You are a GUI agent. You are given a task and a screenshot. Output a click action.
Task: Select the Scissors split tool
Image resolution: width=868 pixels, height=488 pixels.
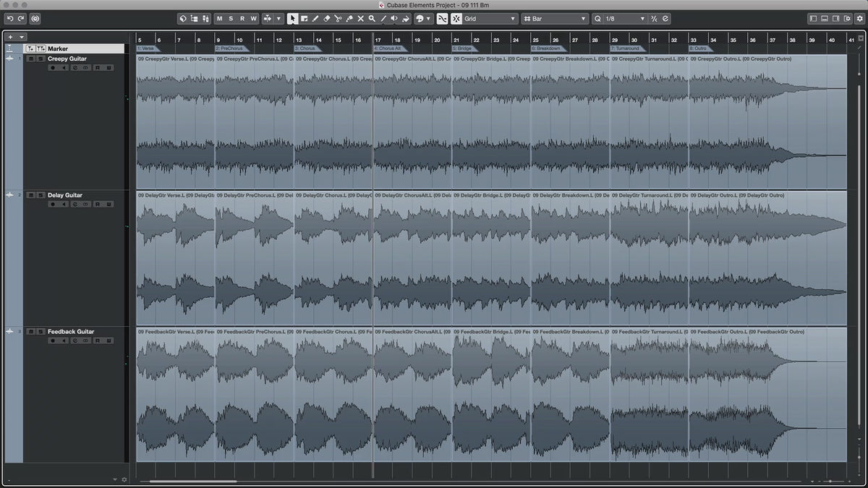(x=338, y=19)
